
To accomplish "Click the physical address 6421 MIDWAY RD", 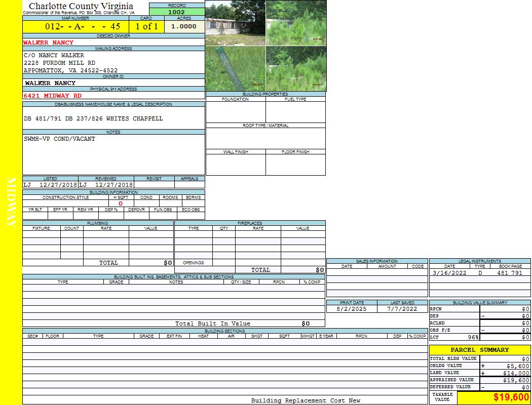I will (x=52, y=96).
